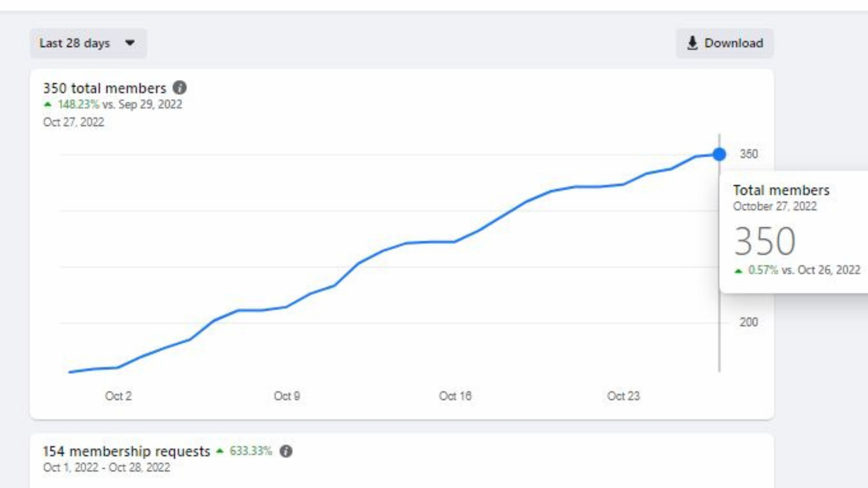This screenshot has width=868, height=488.
Task: Click the 200 y-axis label
Action: (x=749, y=322)
